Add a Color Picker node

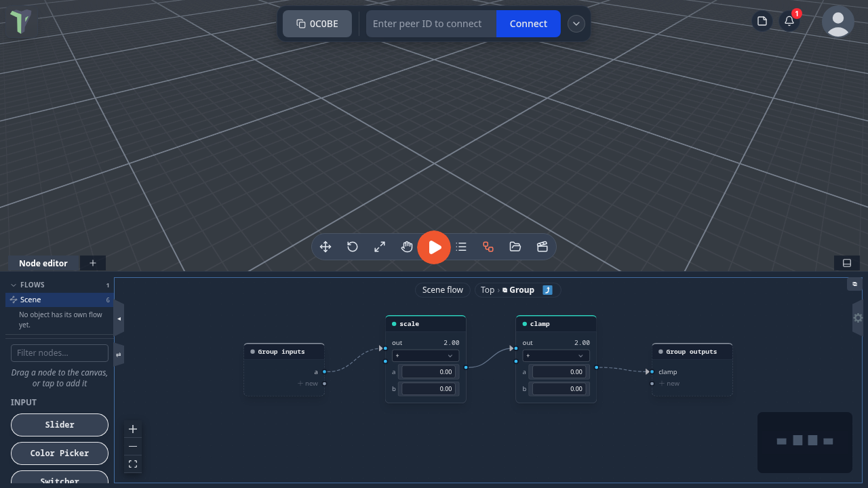[60, 453]
